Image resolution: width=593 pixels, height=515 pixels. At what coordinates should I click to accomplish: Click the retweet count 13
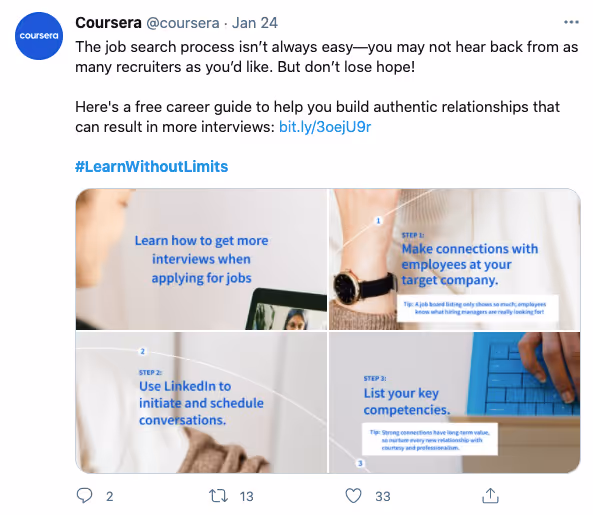tap(246, 496)
